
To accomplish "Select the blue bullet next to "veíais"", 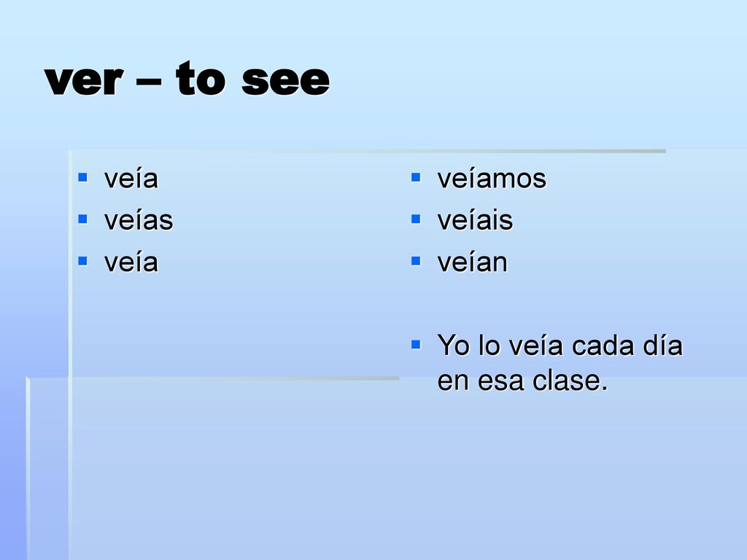I will (416, 219).
